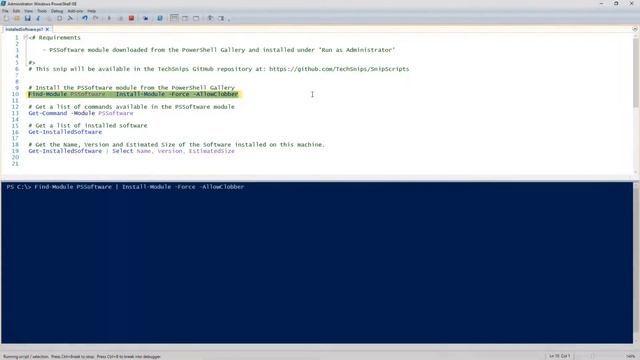Click the '# Get the Name, Version' comment line 18

(176, 144)
